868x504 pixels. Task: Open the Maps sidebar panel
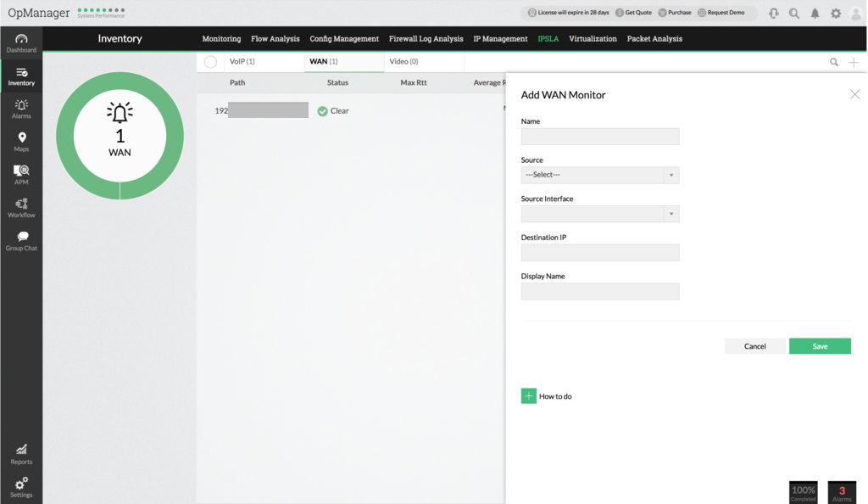(x=20, y=141)
